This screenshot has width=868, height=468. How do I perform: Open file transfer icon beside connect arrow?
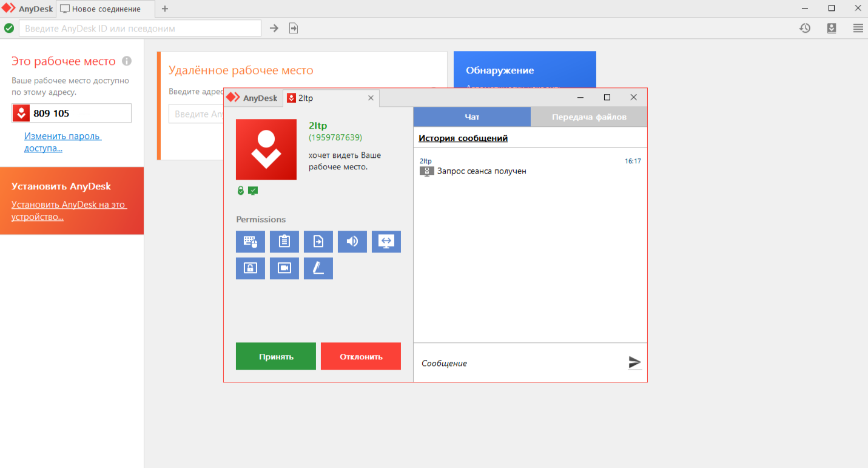tap(294, 28)
